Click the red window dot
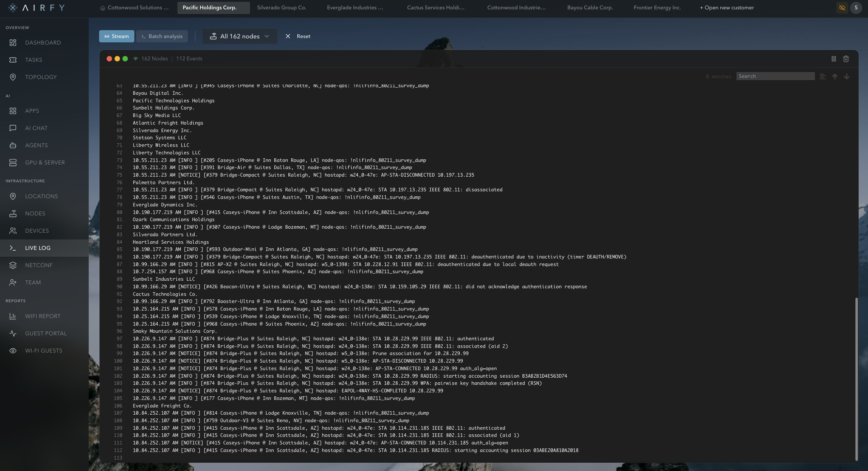 click(109, 59)
